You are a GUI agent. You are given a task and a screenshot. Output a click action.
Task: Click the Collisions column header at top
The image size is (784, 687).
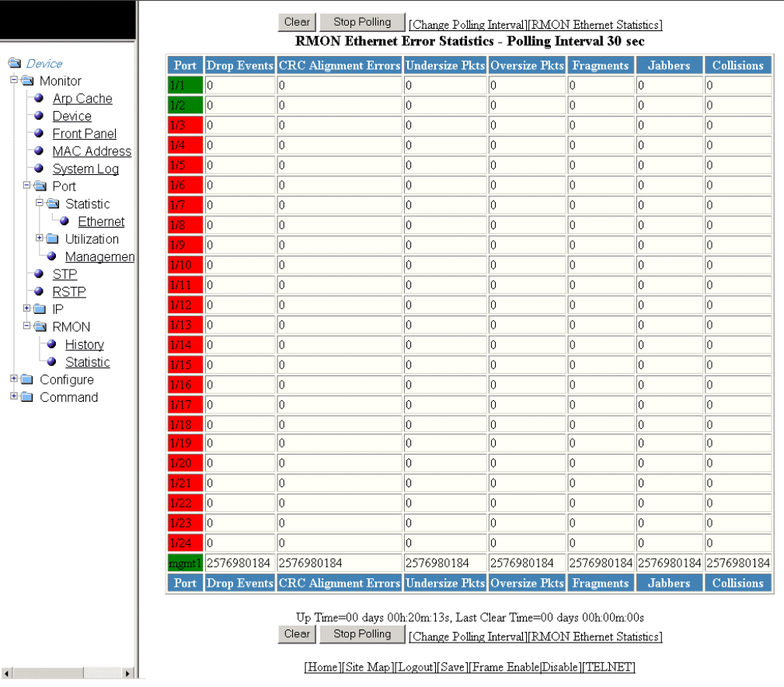click(738, 65)
